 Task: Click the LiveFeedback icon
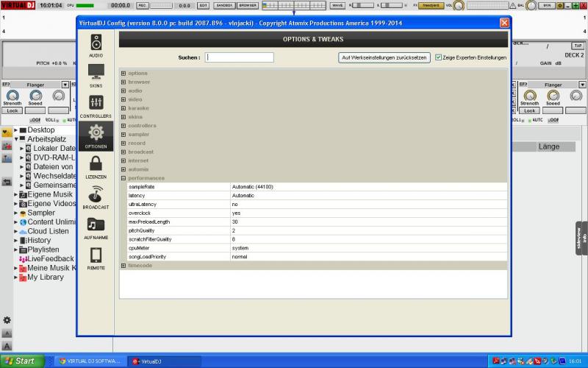(23, 259)
